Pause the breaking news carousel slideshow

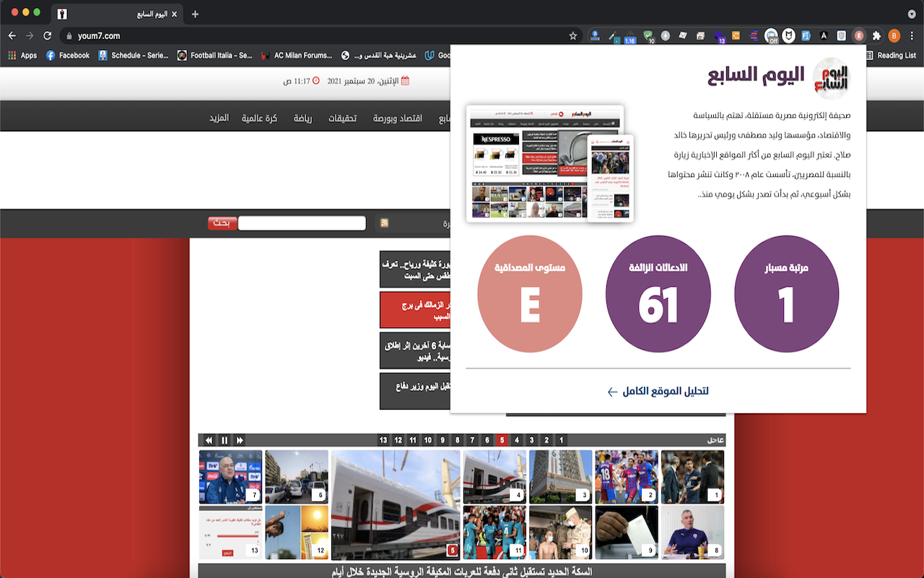[x=224, y=439]
